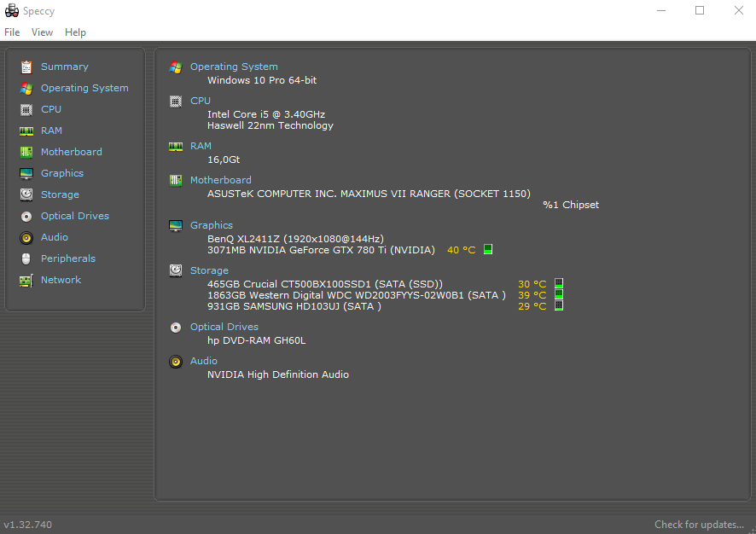Click the version v1.32.740 text

[x=28, y=525]
